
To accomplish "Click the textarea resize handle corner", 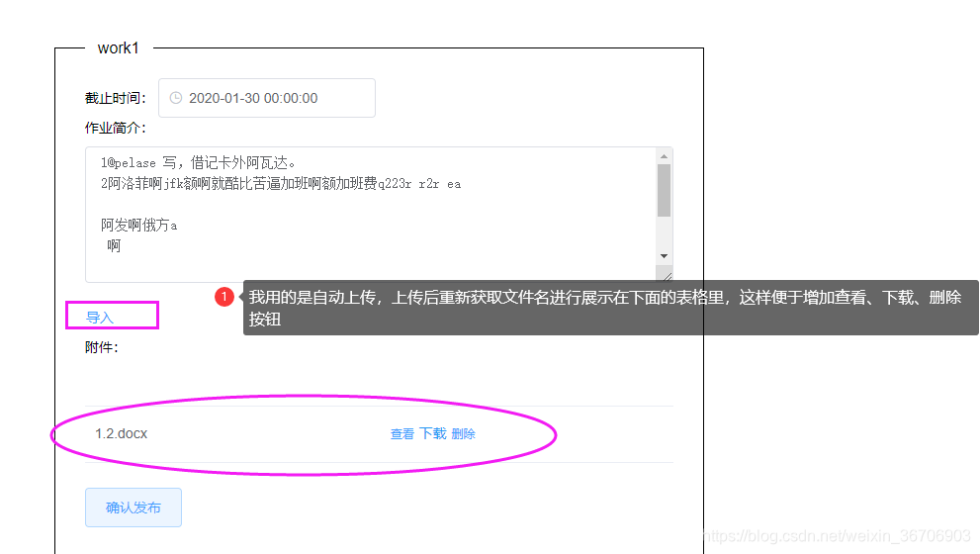I will [x=667, y=276].
